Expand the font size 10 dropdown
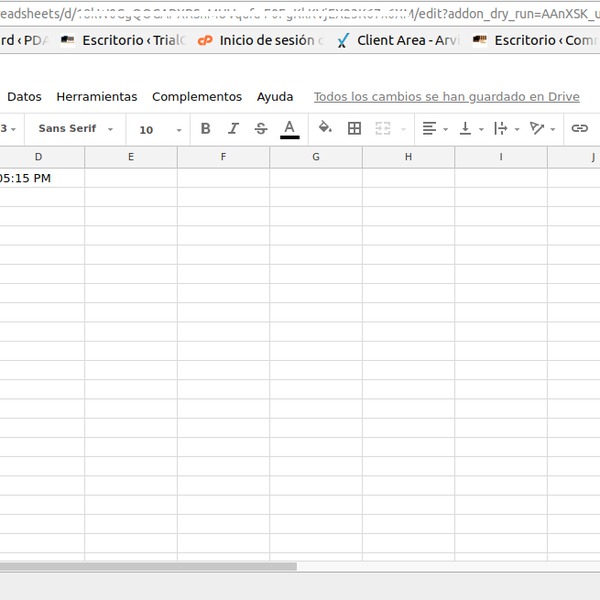Image resolution: width=600 pixels, height=600 pixels. coord(160,130)
